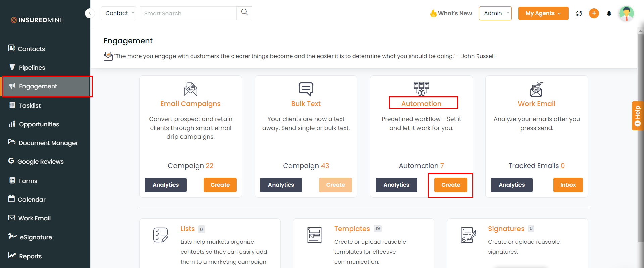The image size is (644, 268).
Task: Open Work Email in the sidebar
Action: click(35, 218)
